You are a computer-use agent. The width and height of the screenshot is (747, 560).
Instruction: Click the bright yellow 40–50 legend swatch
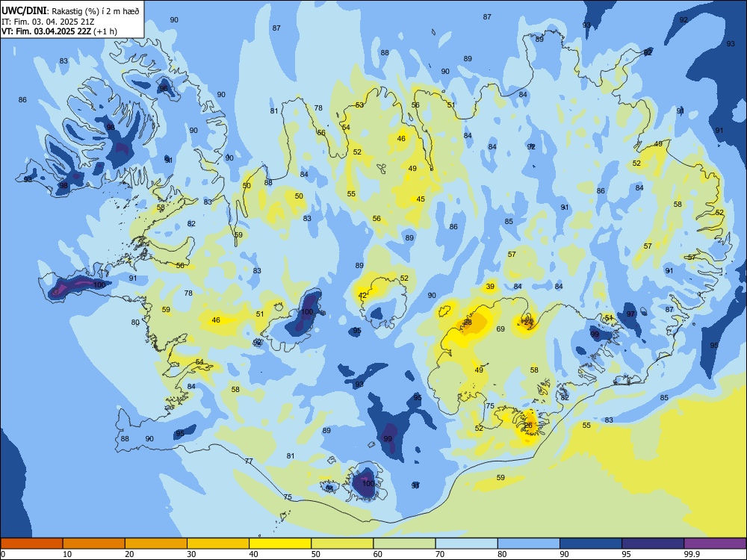coord(280,544)
